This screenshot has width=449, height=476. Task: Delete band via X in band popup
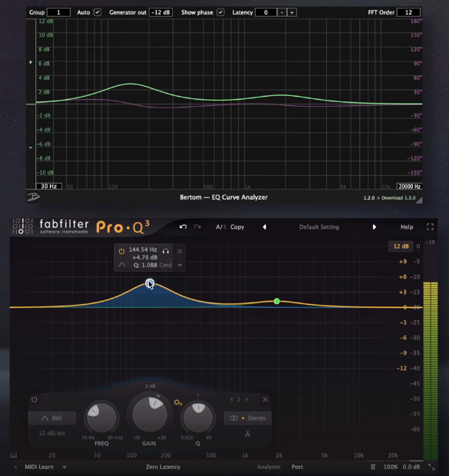[180, 251]
